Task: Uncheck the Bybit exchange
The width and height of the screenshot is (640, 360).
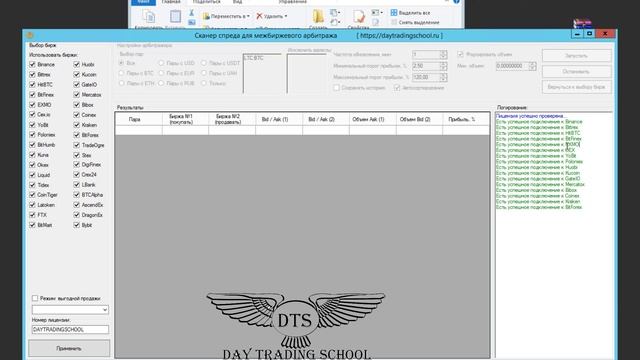Action: [77, 225]
